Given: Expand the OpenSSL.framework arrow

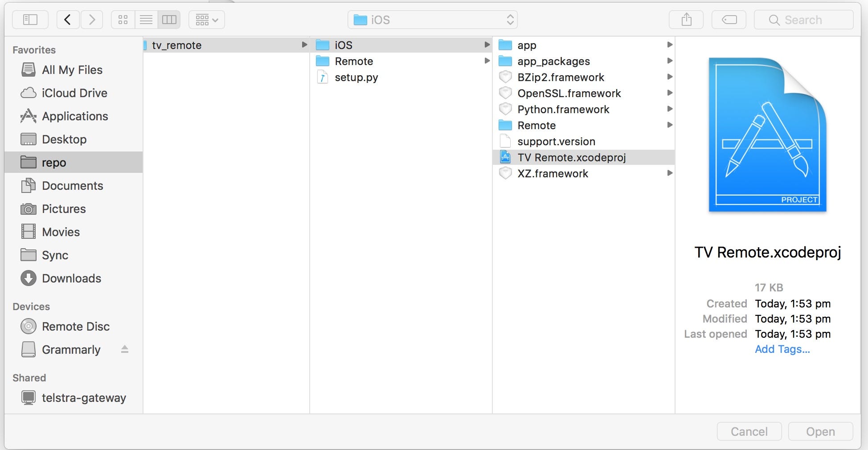Looking at the screenshot, I should click(670, 93).
